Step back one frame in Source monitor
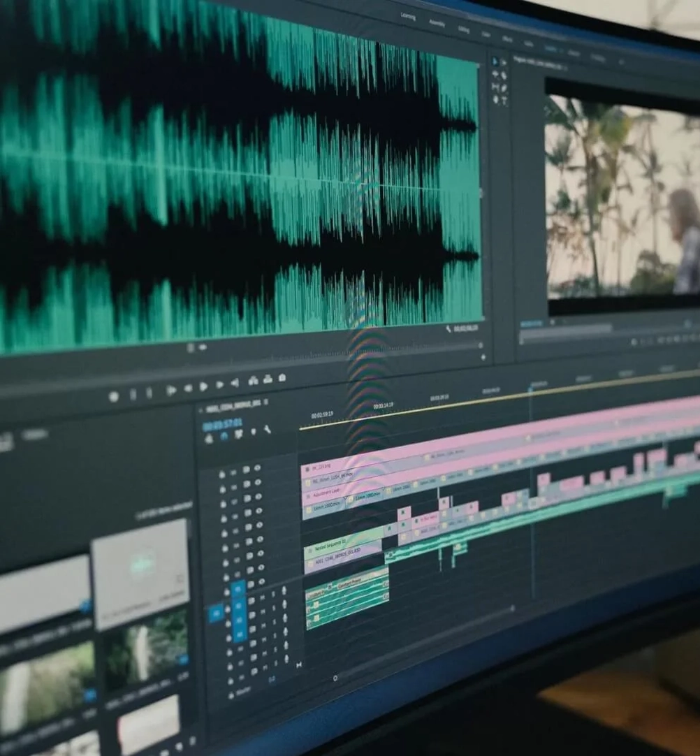This screenshot has width=700, height=756. pyautogui.click(x=188, y=388)
